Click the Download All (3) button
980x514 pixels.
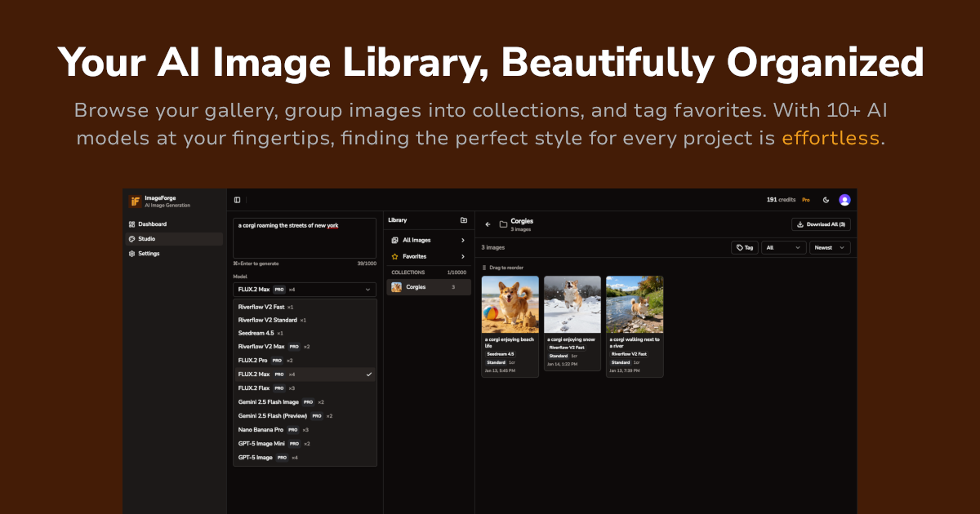821,224
